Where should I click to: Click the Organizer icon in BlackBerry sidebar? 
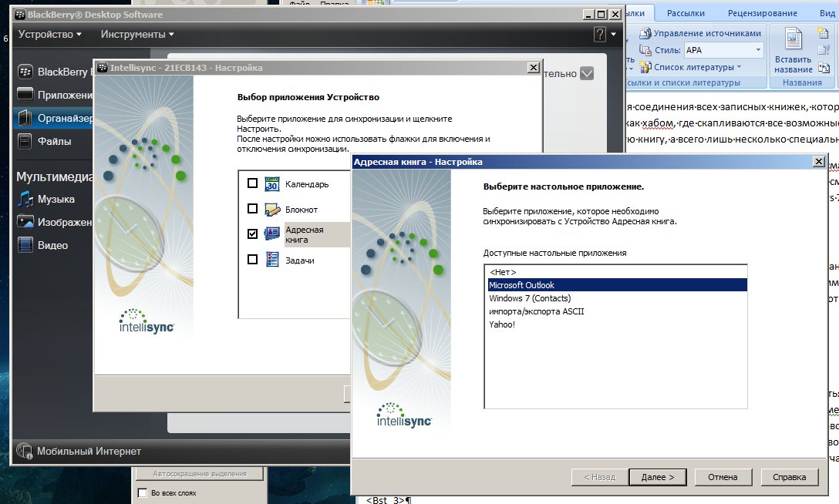[x=25, y=119]
